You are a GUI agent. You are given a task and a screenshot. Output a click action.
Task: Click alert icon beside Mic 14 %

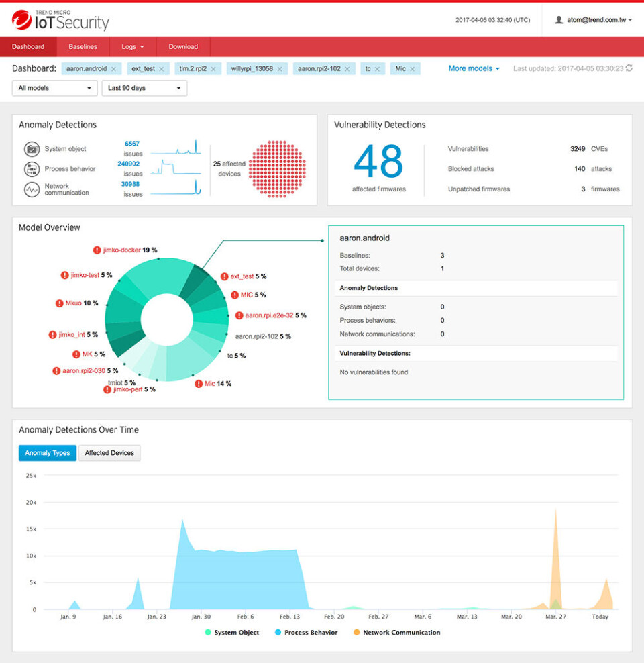click(199, 384)
